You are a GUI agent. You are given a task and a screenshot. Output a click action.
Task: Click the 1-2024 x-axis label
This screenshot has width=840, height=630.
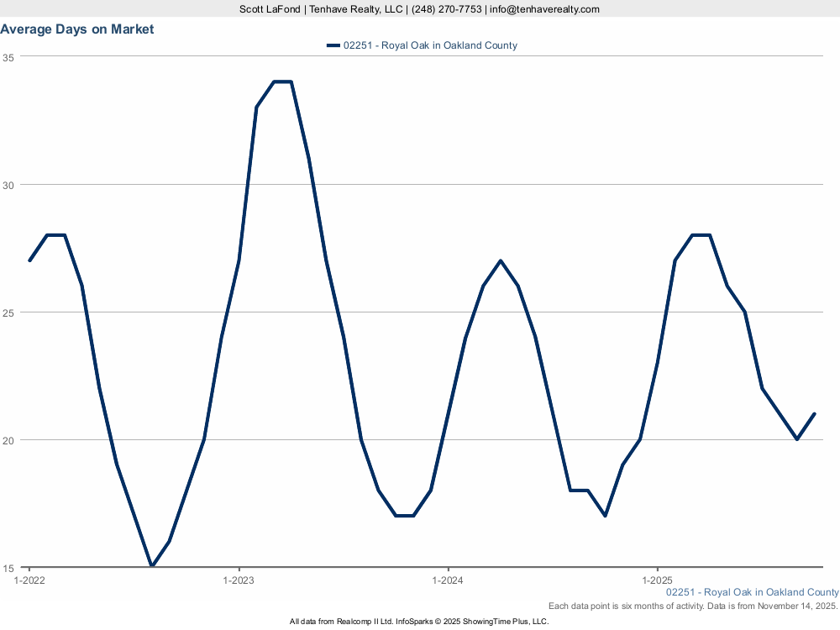(448, 580)
